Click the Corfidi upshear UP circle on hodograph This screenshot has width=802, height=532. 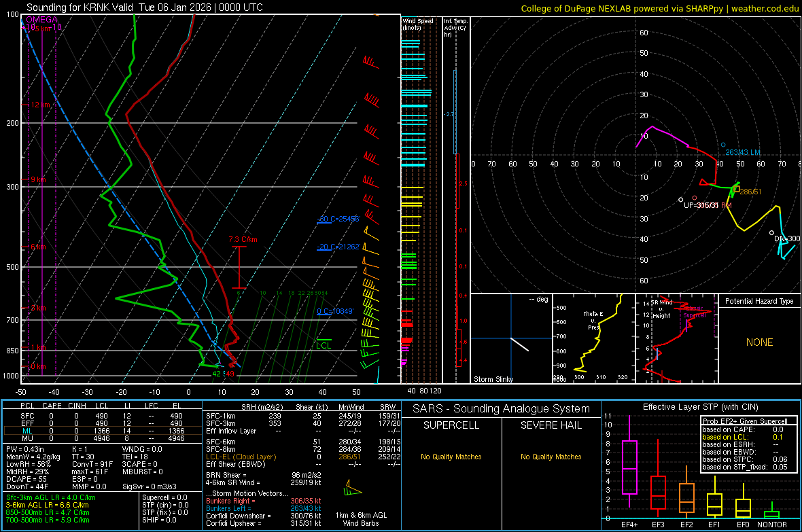[x=681, y=200]
